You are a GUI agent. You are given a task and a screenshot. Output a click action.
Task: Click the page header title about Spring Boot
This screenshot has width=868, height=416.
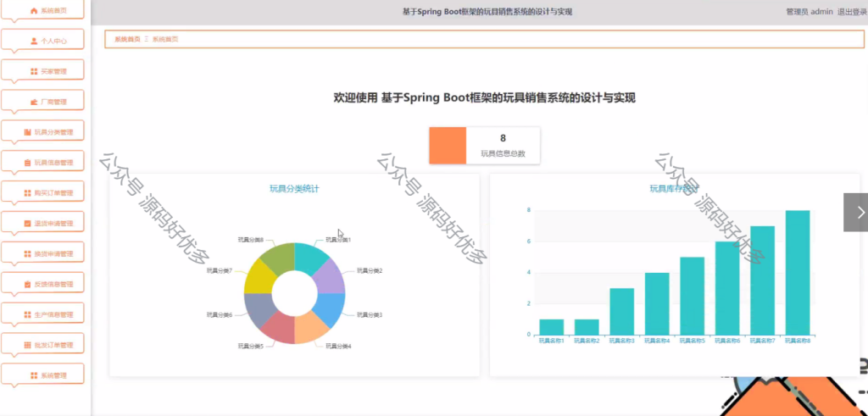tap(487, 12)
